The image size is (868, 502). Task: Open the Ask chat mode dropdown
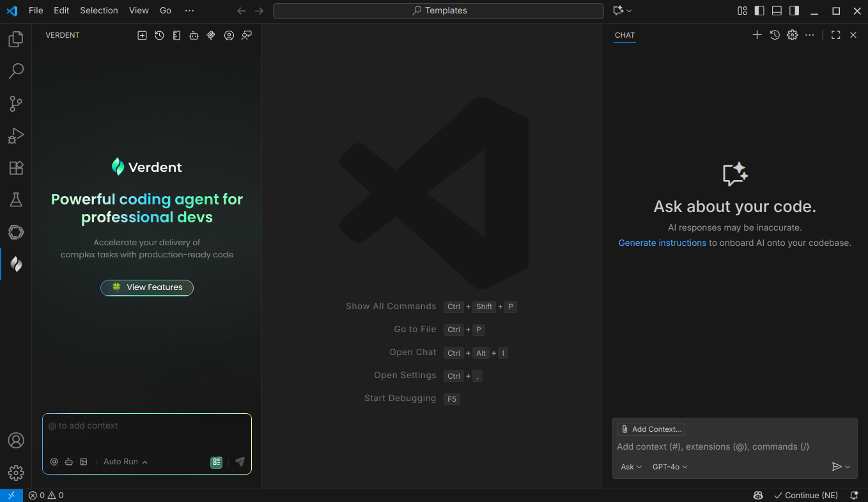tap(631, 467)
